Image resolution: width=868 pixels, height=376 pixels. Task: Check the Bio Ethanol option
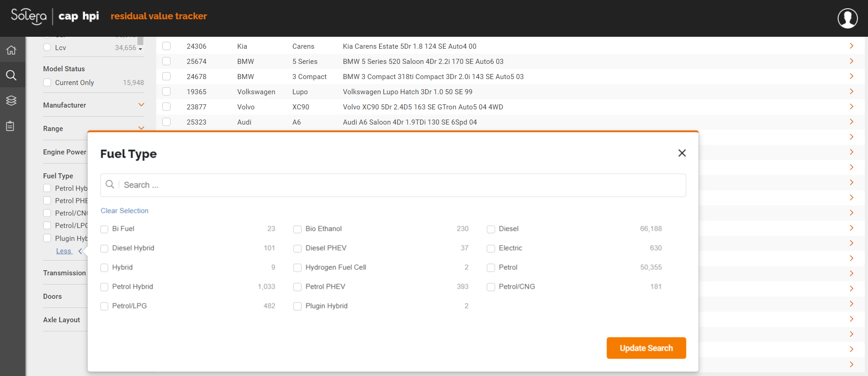point(298,229)
